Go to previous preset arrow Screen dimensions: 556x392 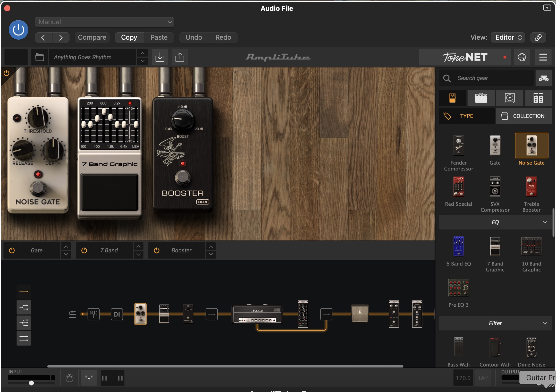coord(43,38)
